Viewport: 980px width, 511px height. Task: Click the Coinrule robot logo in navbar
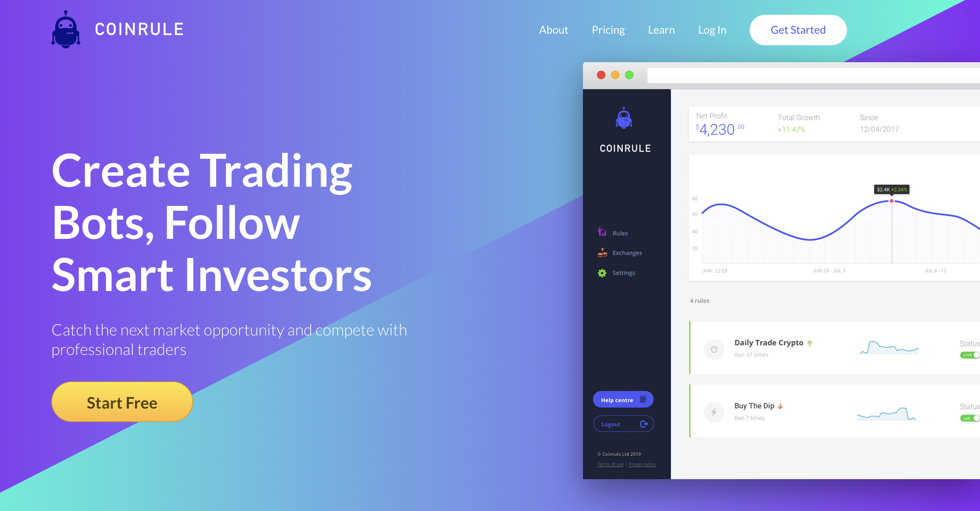pyautogui.click(x=65, y=29)
